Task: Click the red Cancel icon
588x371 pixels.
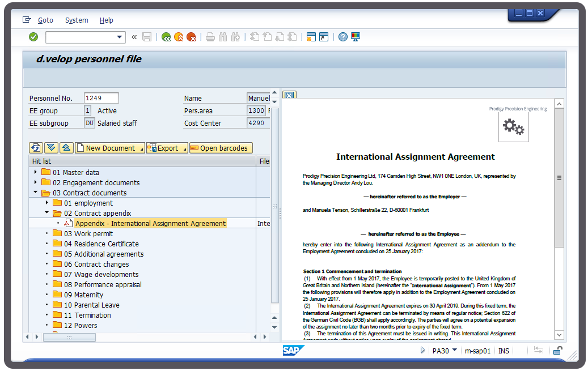Action: 191,37
